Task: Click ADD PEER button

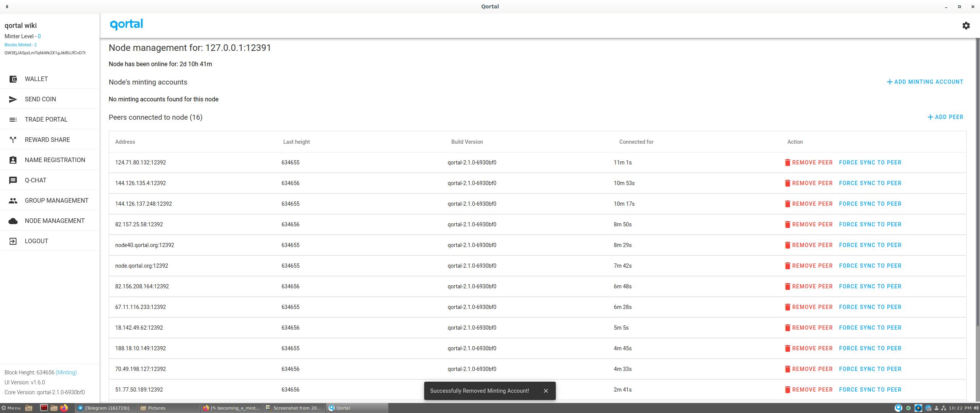Action: [x=945, y=117]
